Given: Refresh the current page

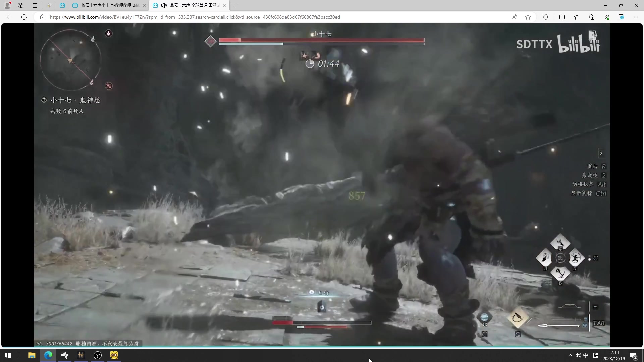Looking at the screenshot, I should click(x=24, y=17).
